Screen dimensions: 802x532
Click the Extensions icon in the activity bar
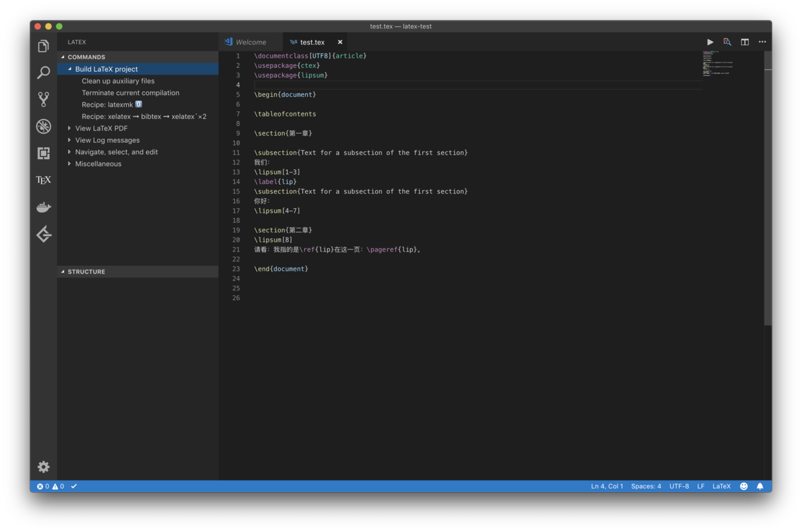(43, 153)
